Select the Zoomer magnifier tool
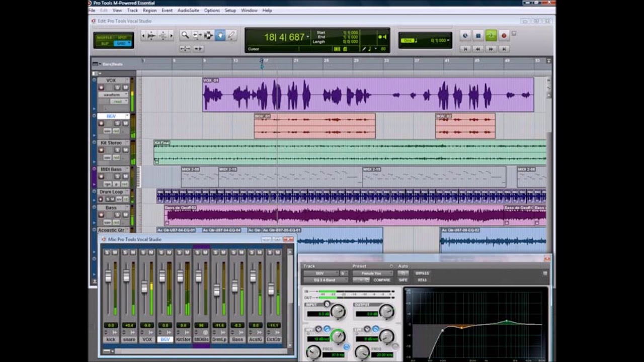 click(x=185, y=35)
